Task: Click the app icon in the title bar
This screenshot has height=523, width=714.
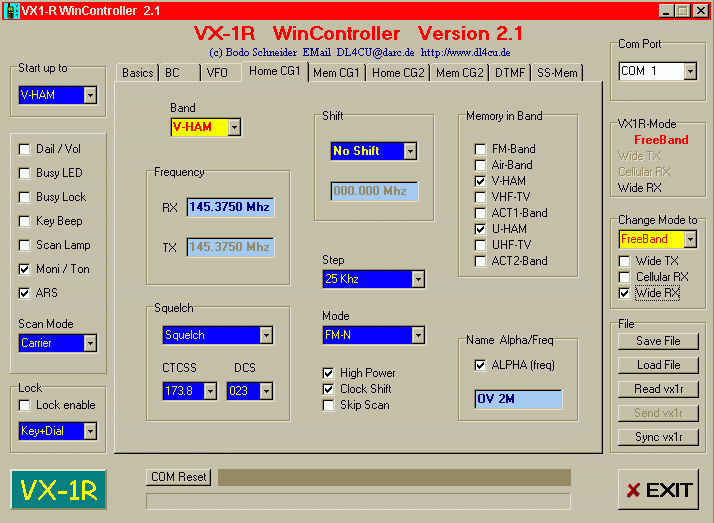Action: [x=11, y=10]
